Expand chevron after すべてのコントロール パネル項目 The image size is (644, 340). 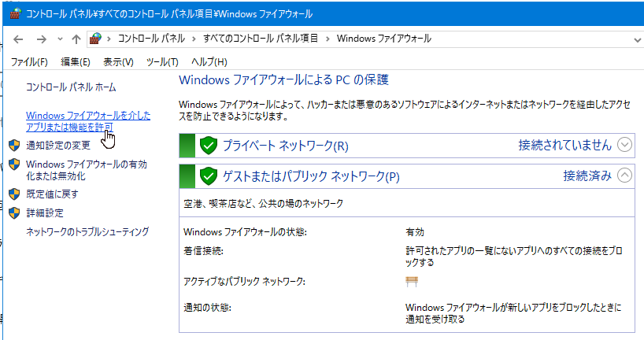click(328, 39)
